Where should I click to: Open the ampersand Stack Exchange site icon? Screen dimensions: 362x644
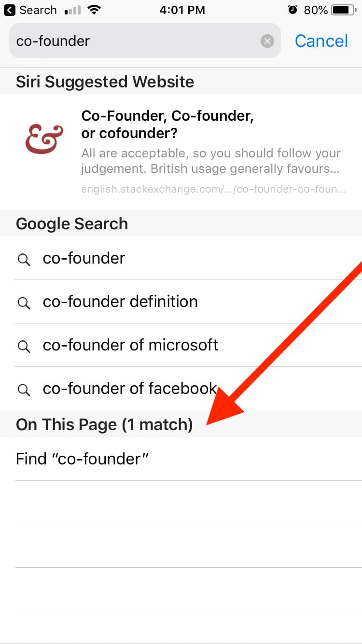point(44,140)
